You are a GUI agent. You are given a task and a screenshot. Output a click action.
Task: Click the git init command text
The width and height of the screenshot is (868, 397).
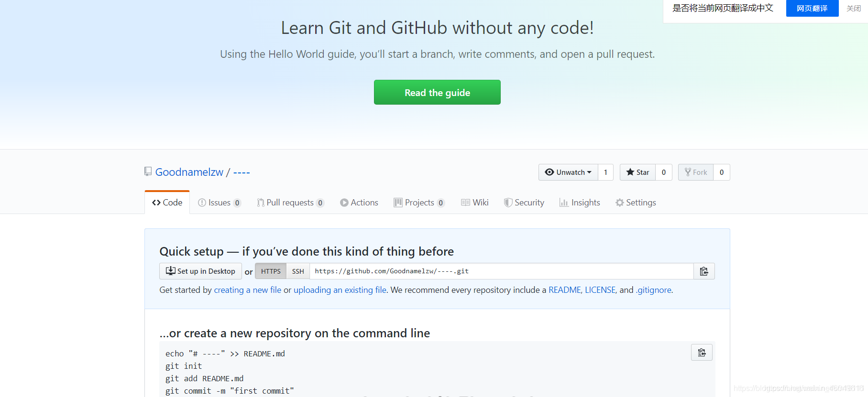pyautogui.click(x=184, y=366)
